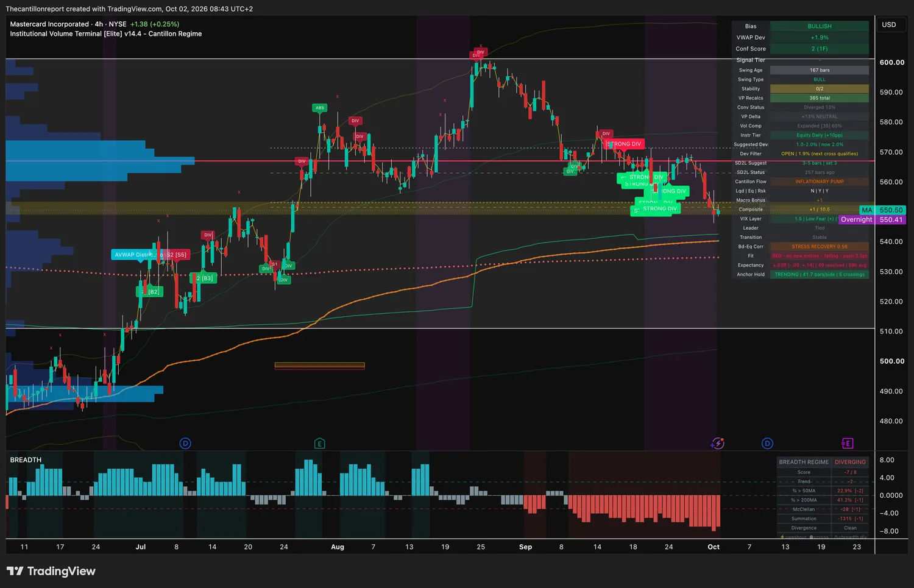
Task: Click the Overnight 550.41 price label
Action: tap(872, 220)
